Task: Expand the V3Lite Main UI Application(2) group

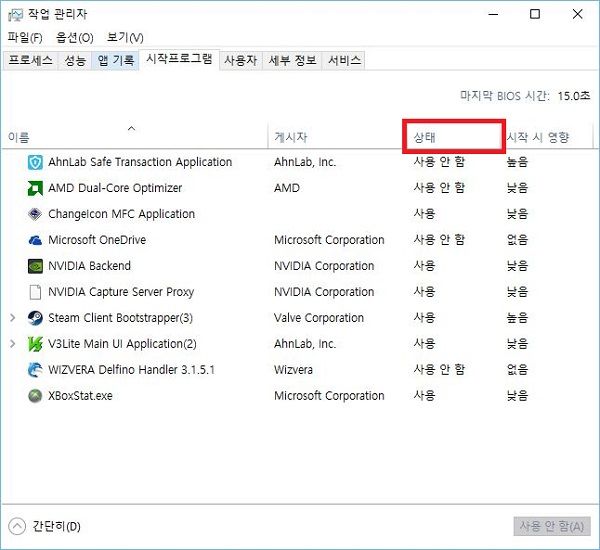Action: [x=13, y=344]
